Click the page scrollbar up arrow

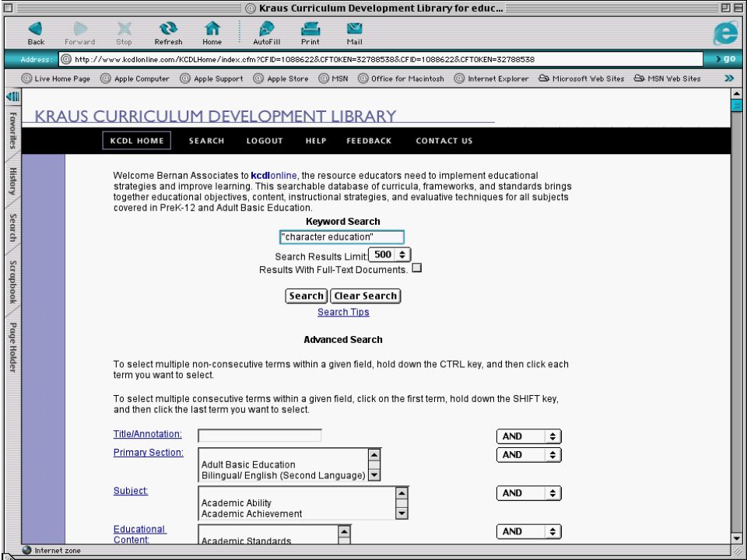[736, 94]
